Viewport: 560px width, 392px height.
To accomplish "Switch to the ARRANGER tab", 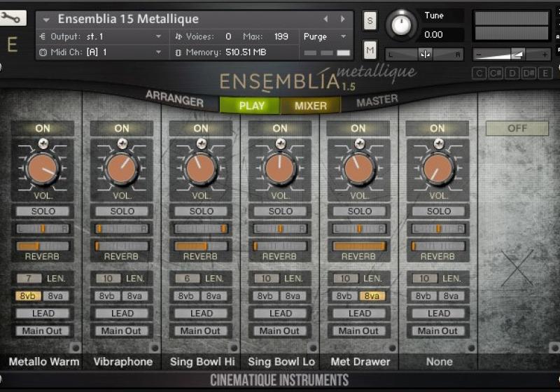I will [174, 99].
